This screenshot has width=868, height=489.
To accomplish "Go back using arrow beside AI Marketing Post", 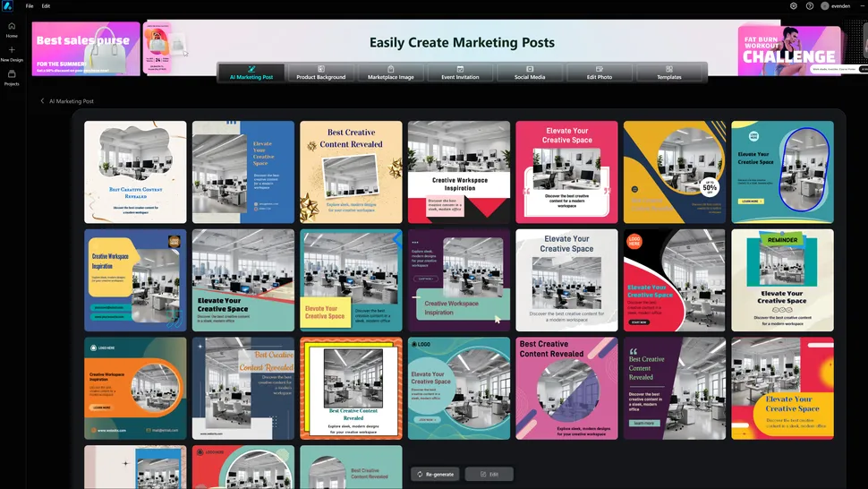I will point(42,101).
